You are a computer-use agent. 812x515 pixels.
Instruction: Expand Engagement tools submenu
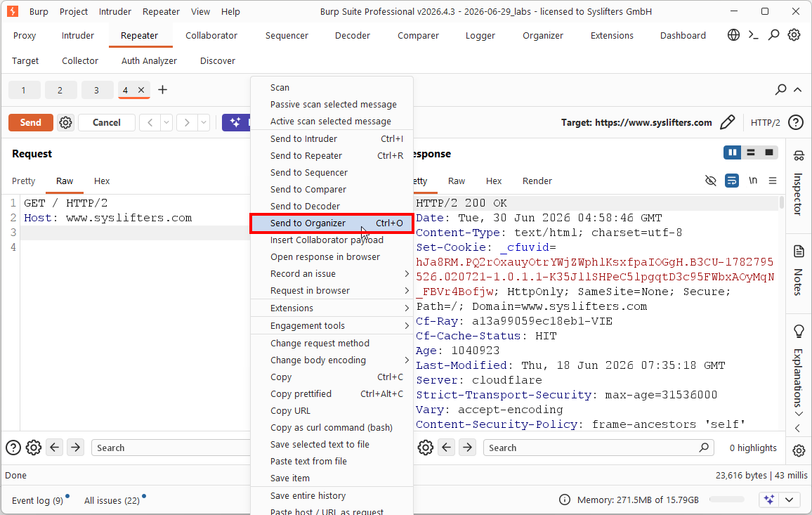(332, 325)
